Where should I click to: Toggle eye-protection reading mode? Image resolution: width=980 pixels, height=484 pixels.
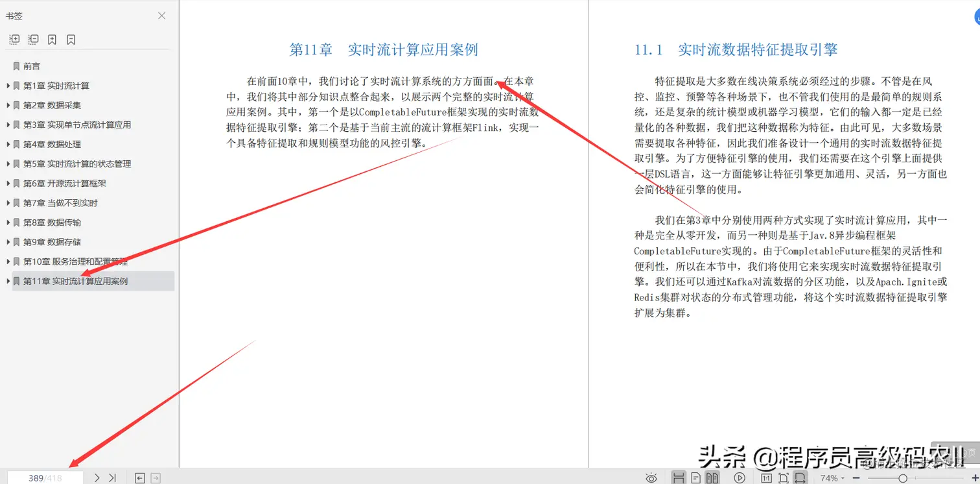click(651, 478)
